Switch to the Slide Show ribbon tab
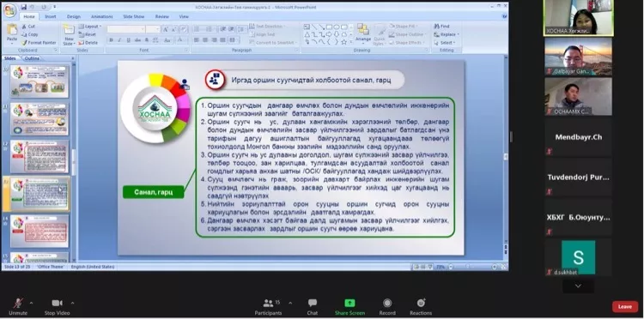Viewport: 644px width, 319px height. 134,16
